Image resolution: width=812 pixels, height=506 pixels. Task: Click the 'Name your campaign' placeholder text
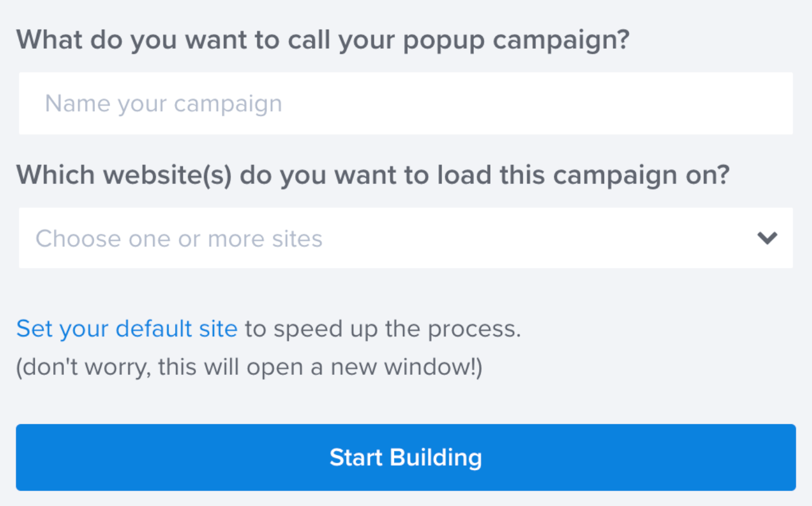tap(164, 103)
